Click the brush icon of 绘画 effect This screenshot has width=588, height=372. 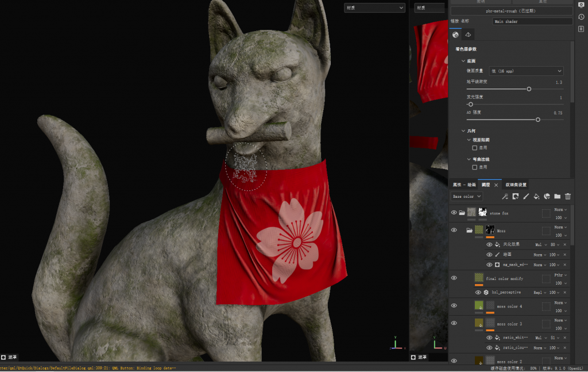(497, 255)
